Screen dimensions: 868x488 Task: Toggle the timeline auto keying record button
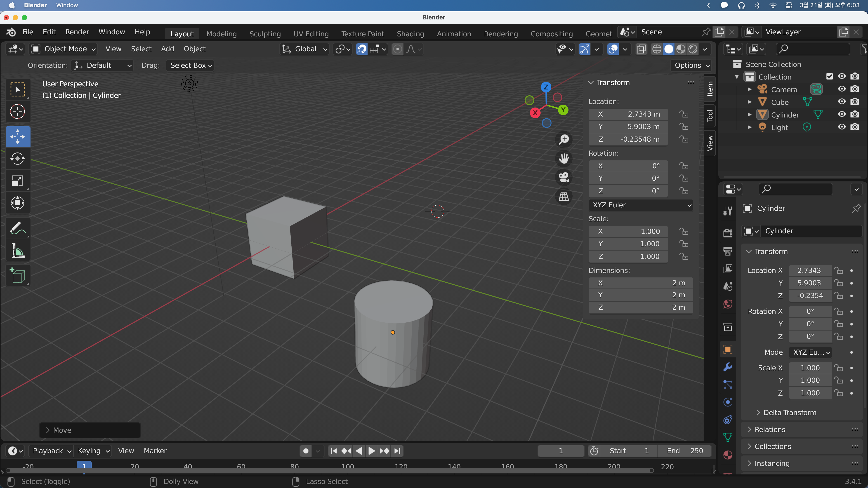(x=306, y=451)
